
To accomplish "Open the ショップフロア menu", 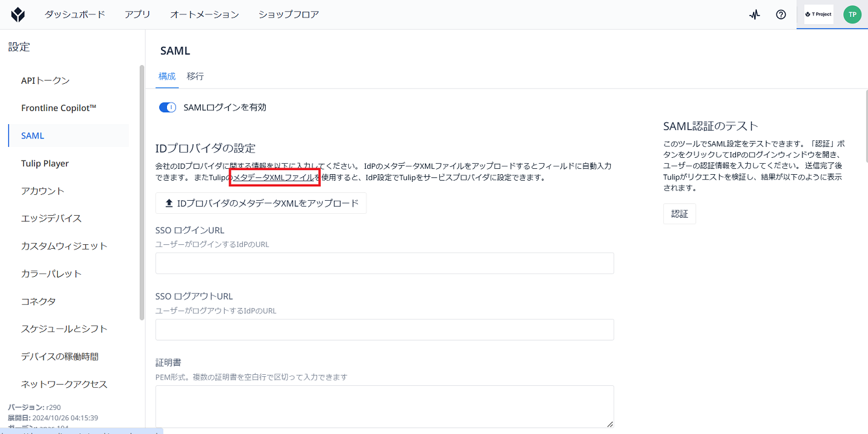I will (x=288, y=14).
